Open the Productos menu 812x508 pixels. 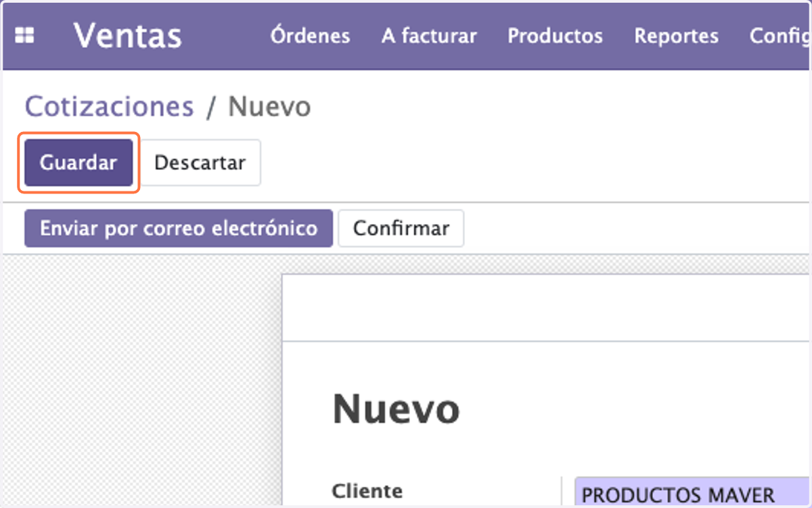tap(556, 35)
